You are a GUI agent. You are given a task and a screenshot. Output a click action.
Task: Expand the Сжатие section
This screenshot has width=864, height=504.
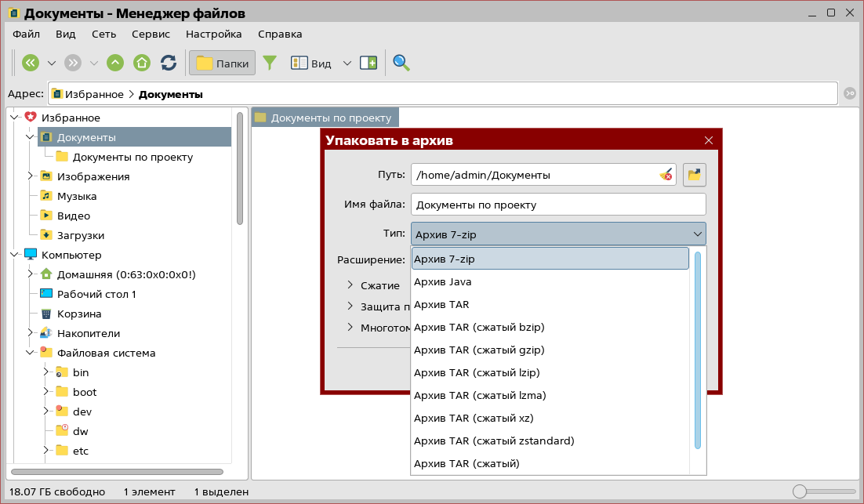[x=350, y=285]
